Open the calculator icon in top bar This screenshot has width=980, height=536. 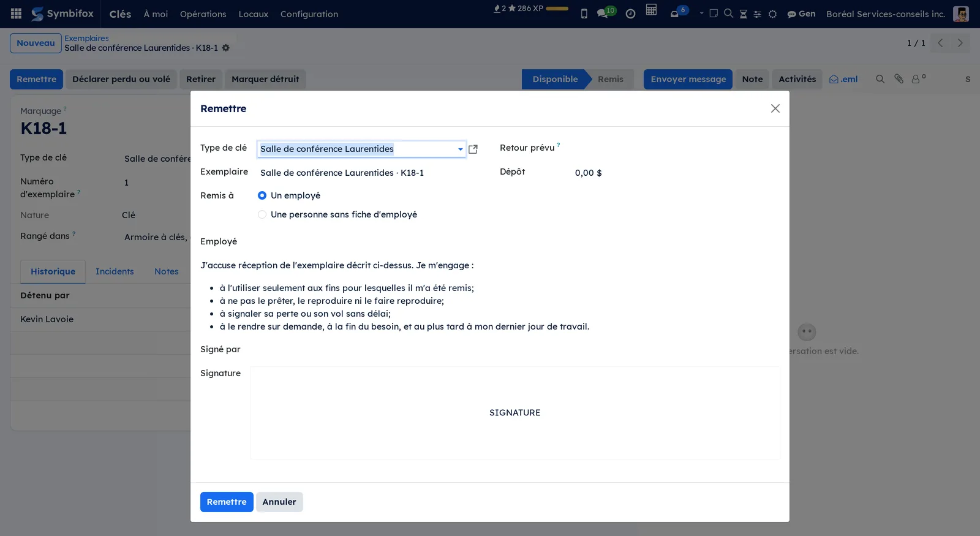(x=651, y=10)
